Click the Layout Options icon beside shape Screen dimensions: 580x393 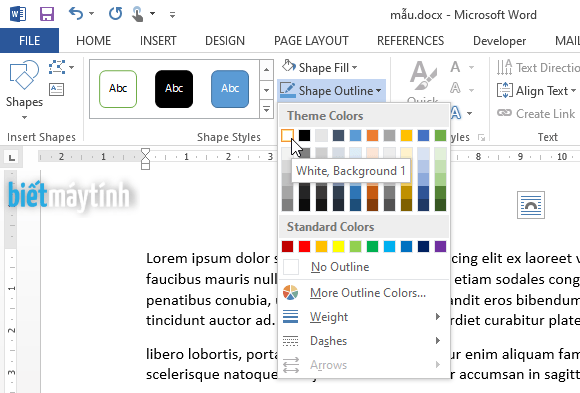pos(531,205)
